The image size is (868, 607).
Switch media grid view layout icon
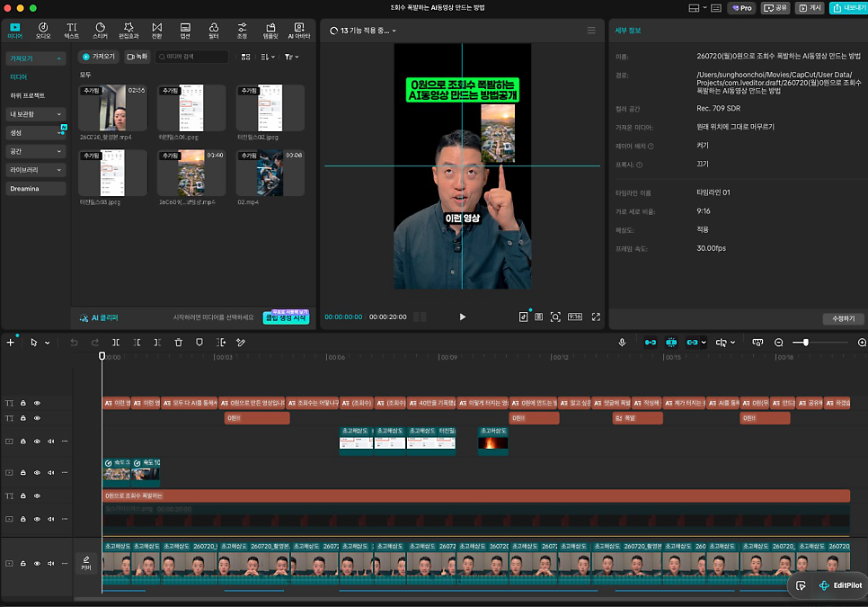click(246, 57)
